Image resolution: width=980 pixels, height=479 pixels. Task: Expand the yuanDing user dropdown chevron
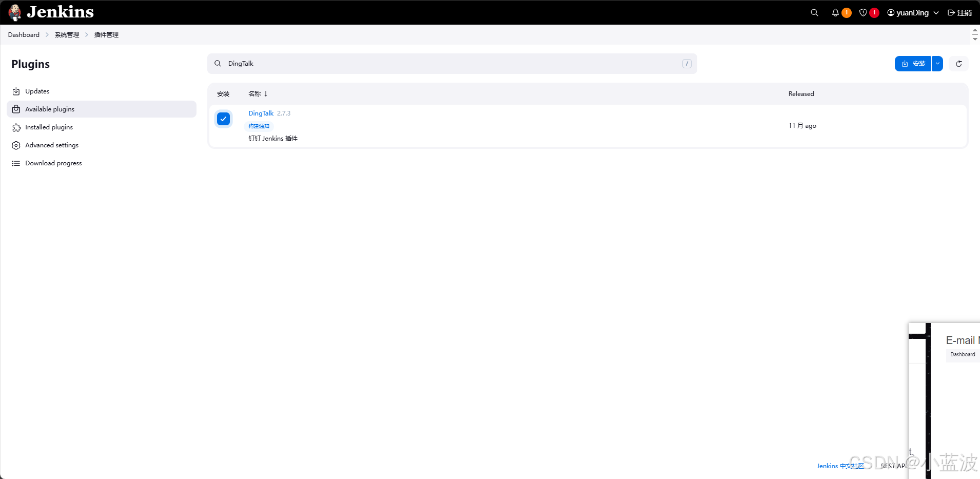coord(936,13)
